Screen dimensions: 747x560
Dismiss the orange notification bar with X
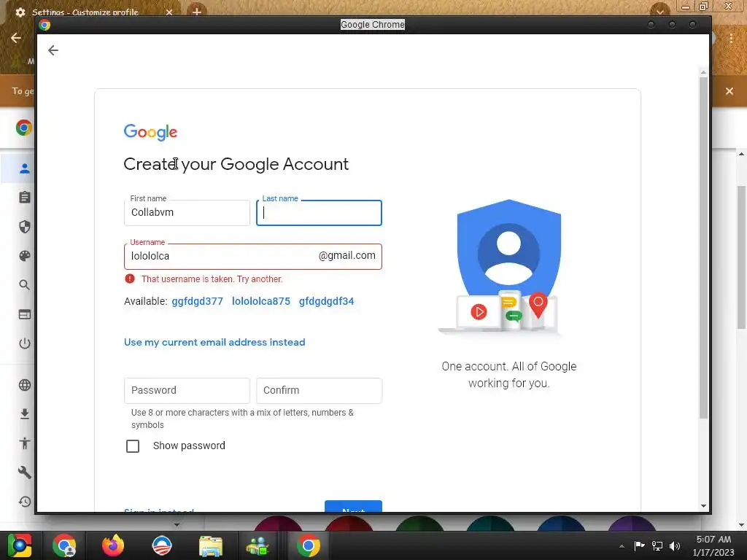pyautogui.click(x=729, y=91)
